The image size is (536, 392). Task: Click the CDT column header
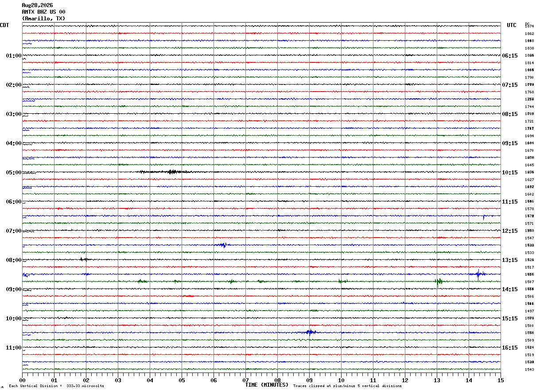coord(4,25)
